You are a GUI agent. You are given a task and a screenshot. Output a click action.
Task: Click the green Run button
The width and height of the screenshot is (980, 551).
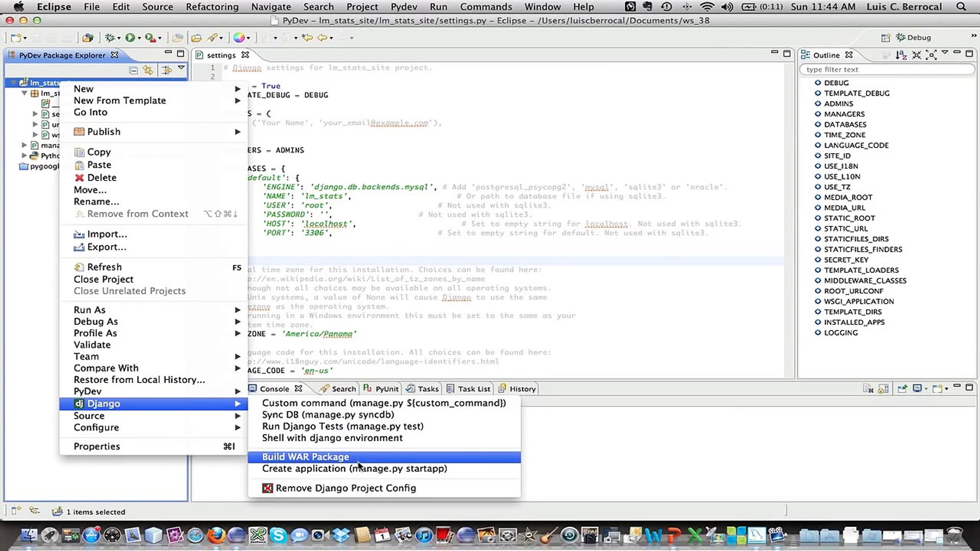pos(130,38)
